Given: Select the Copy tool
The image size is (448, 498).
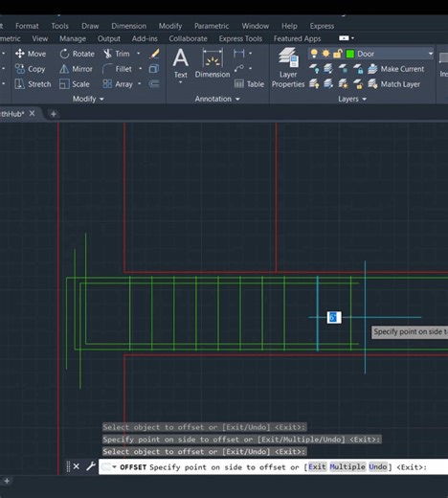Looking at the screenshot, I should tap(30, 69).
